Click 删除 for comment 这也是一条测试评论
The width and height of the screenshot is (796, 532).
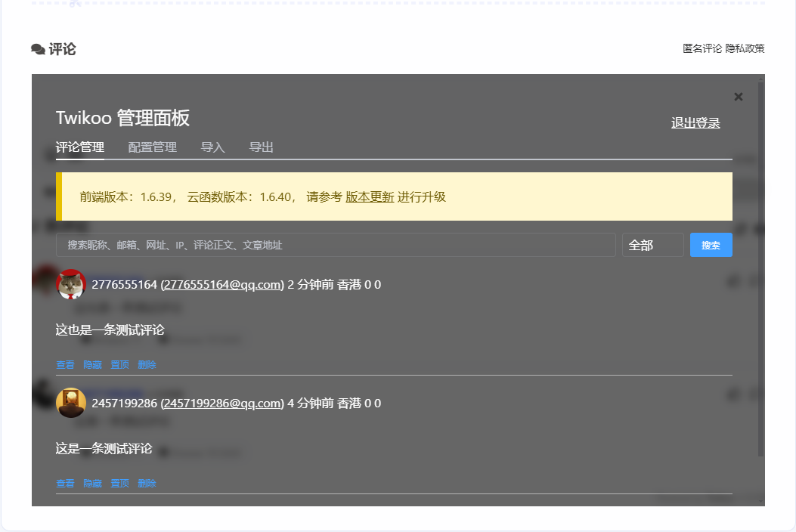[x=147, y=364]
